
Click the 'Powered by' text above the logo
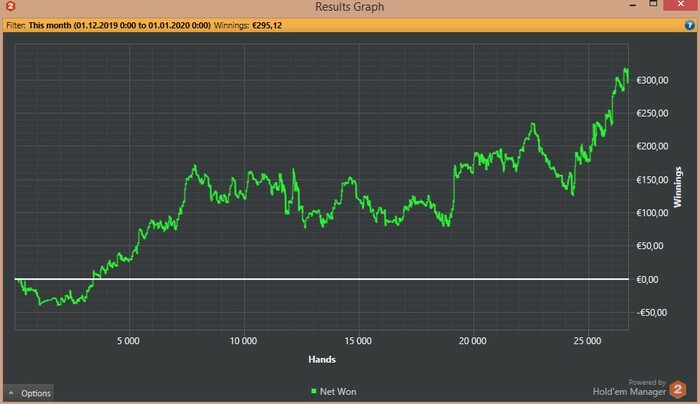pos(647,382)
